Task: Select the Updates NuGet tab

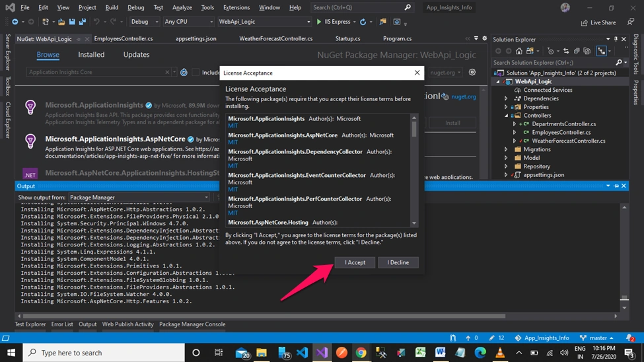Action: click(136, 55)
